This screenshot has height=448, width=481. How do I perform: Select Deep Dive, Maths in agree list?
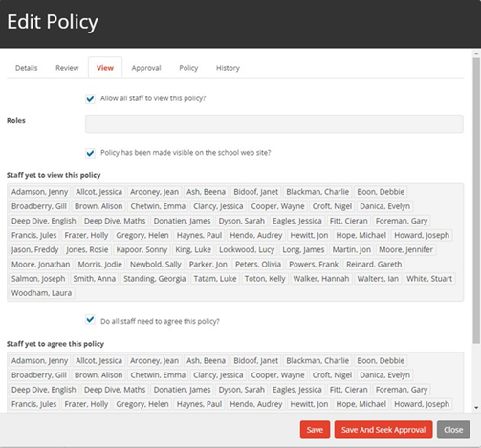pos(115,390)
